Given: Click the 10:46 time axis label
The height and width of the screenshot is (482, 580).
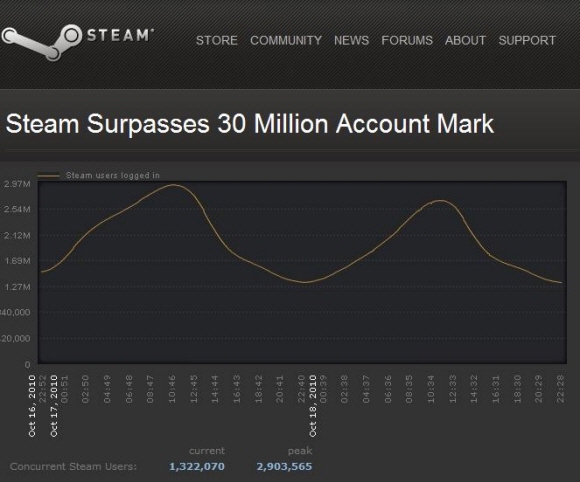Looking at the screenshot, I should [172, 389].
